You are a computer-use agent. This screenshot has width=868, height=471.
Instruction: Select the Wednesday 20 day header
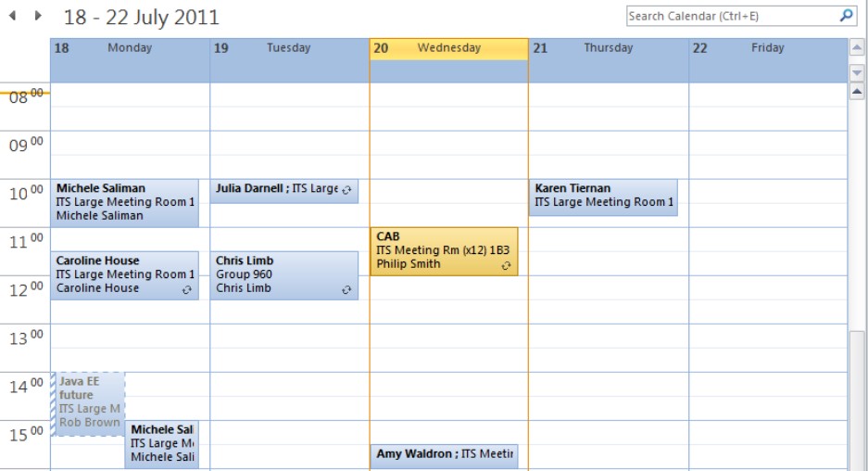point(449,48)
